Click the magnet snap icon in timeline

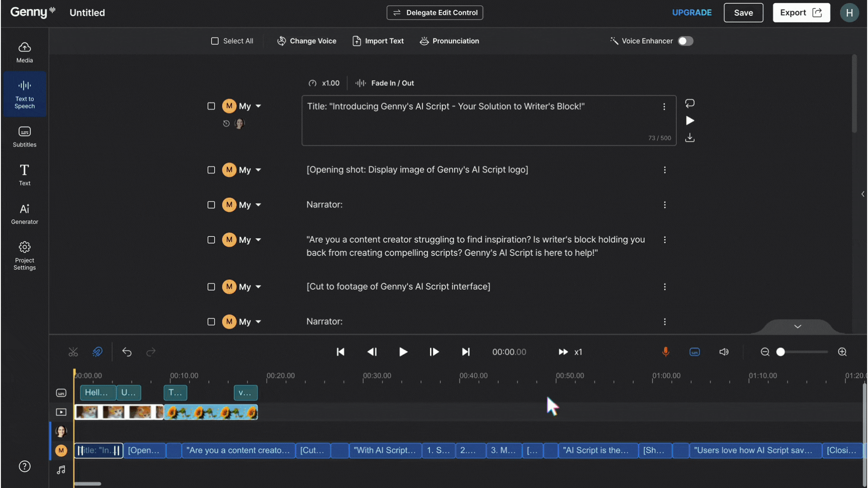coord(97,352)
